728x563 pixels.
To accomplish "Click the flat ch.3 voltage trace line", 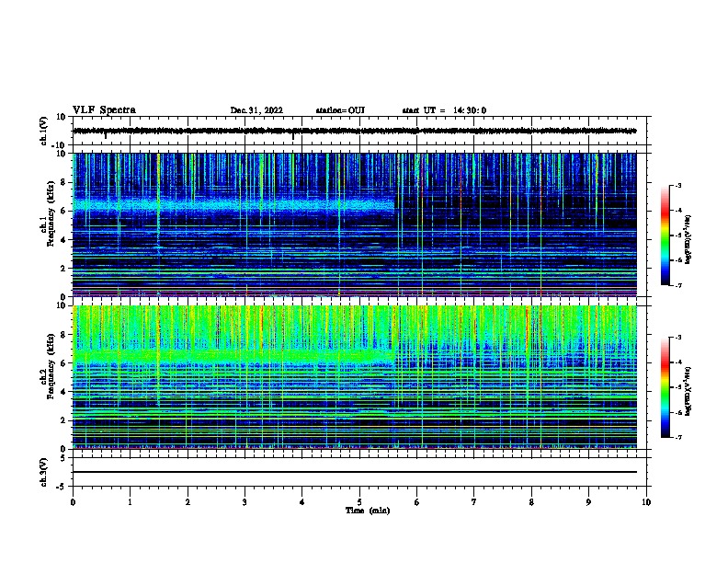I will click(x=355, y=472).
